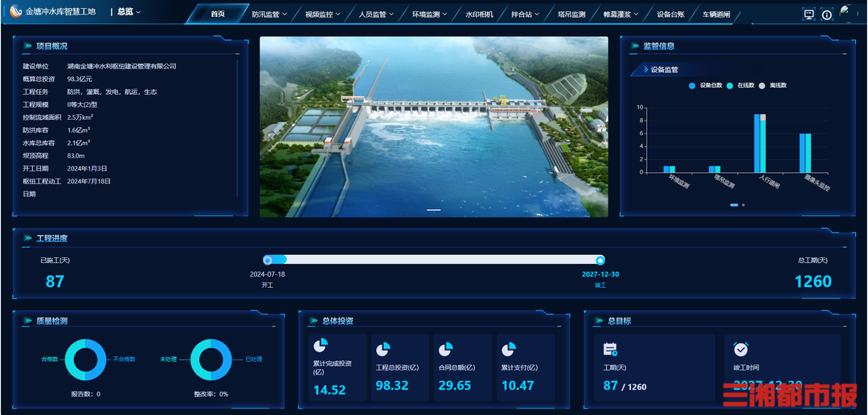The width and height of the screenshot is (868, 415).
Task: Switch to the 首页 tab
Action: click(x=218, y=14)
